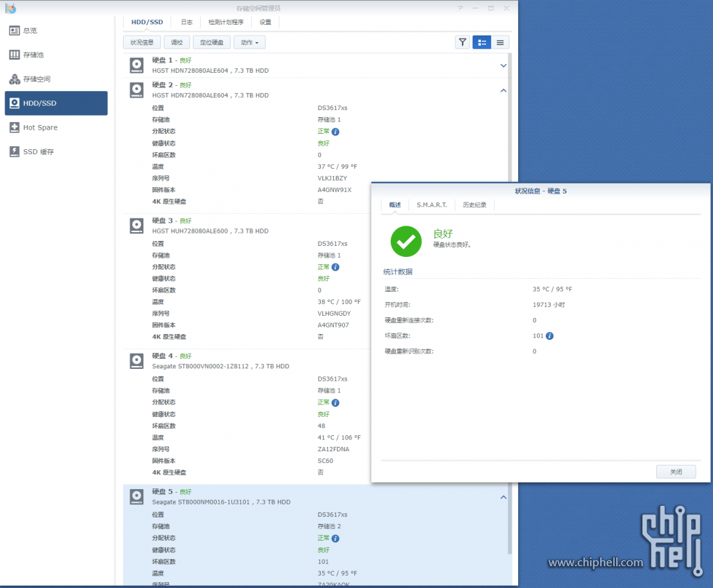Screen dimensions: 713x588
Task: Open the 历史纪录 history tab in dialog
Action: pos(474,205)
